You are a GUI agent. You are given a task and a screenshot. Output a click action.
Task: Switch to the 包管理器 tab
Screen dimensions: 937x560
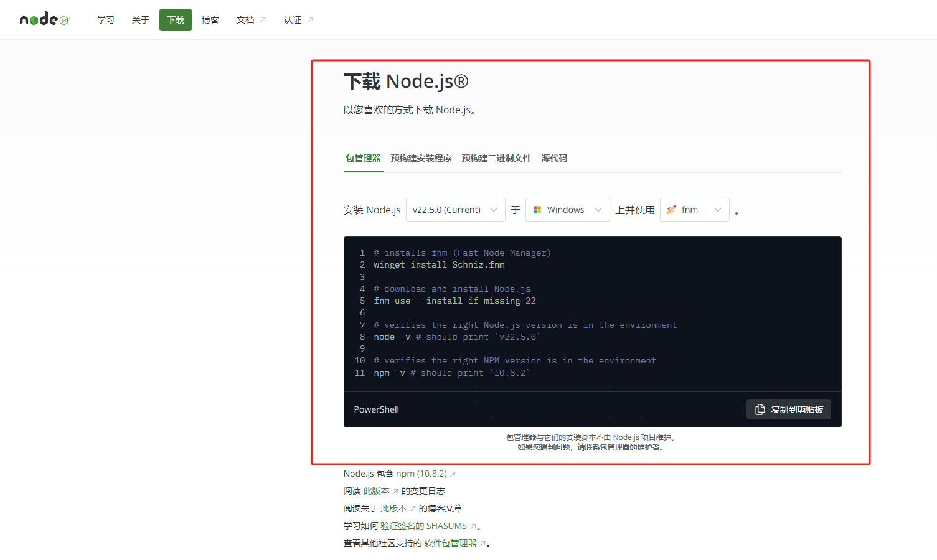coord(363,158)
